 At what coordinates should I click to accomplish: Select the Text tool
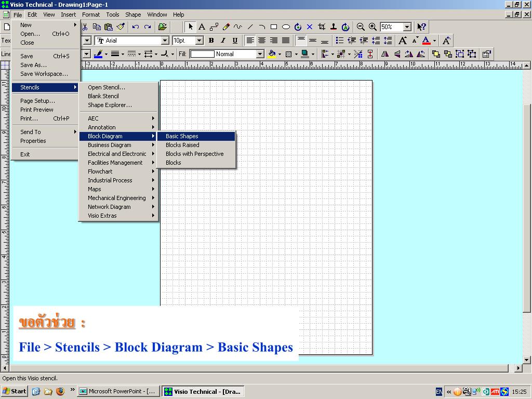click(202, 27)
